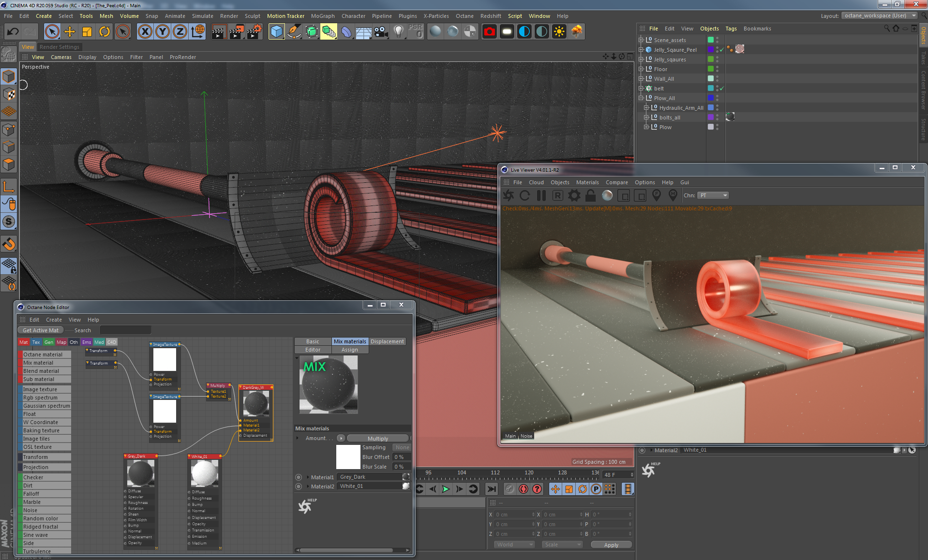Select the Rotate tool in the main toolbar
Viewport: 928px width, 560px height.
pos(105,31)
